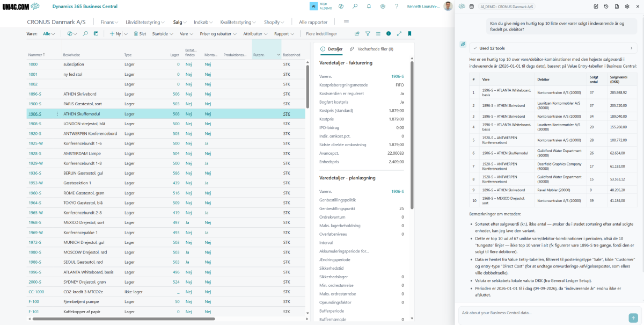Viewport: 644px width, 325px height.
Task: Click the document icon in chat header
Action: 616,6
